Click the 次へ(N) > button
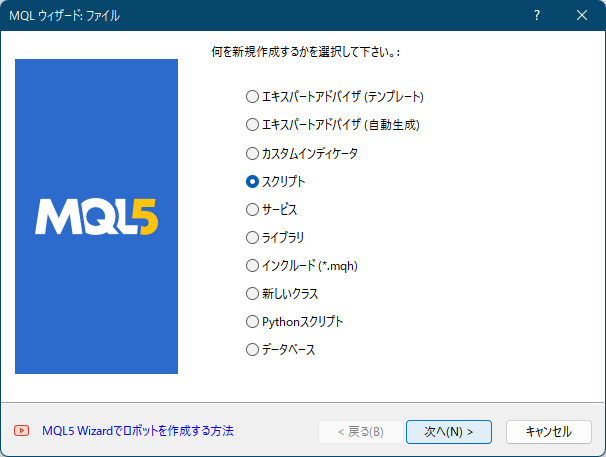Screen dimensions: 606x457 (449, 432)
